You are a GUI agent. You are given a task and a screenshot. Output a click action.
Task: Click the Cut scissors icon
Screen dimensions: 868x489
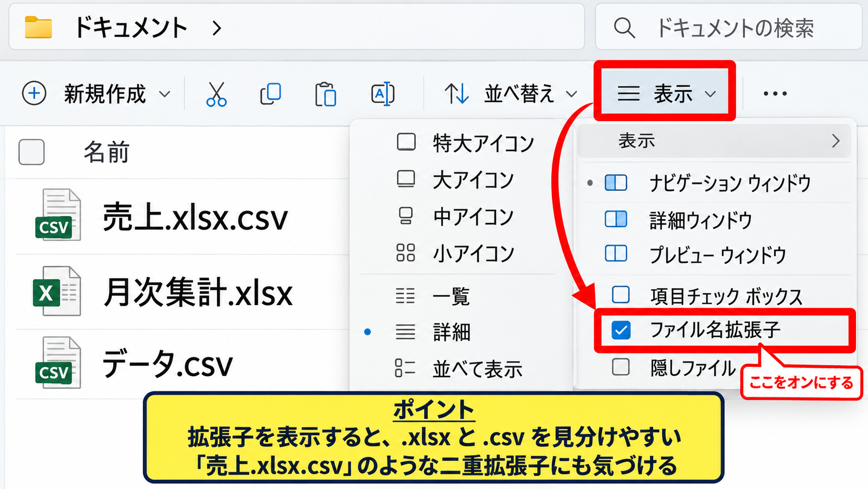coord(216,94)
